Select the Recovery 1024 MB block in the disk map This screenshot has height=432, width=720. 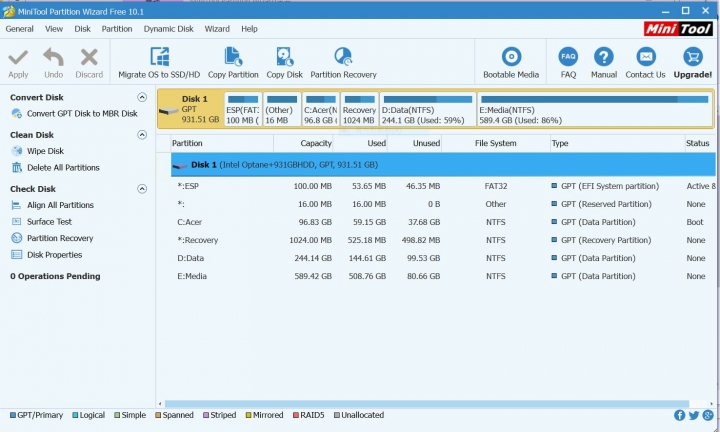tap(360, 109)
